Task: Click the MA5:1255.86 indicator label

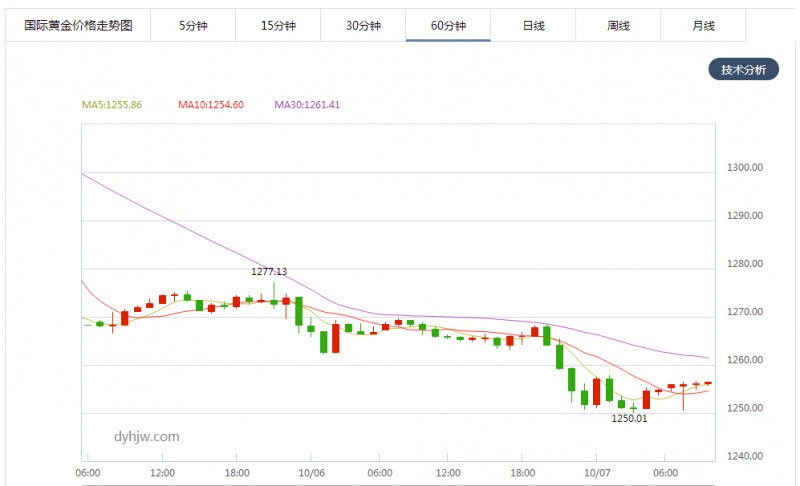Action: point(112,105)
